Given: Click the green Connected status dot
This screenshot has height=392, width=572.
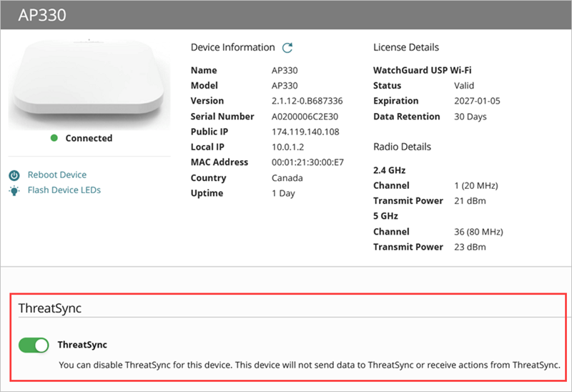Looking at the screenshot, I should pyautogui.click(x=54, y=138).
